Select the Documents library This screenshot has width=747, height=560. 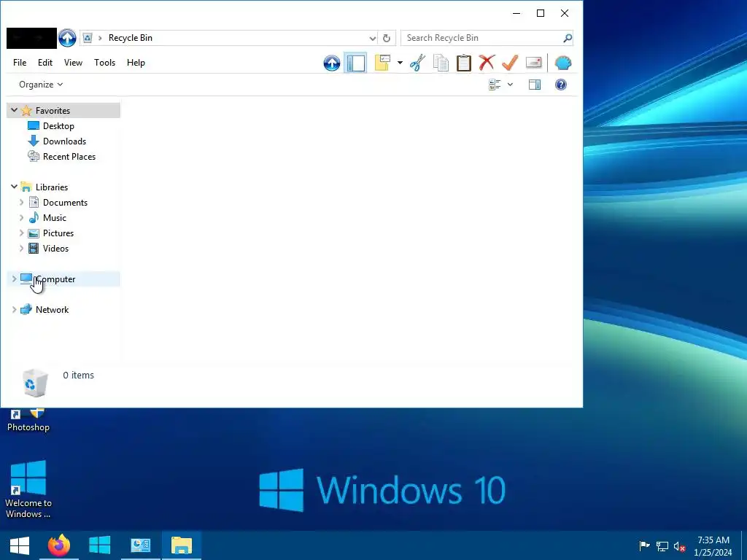[x=65, y=203]
